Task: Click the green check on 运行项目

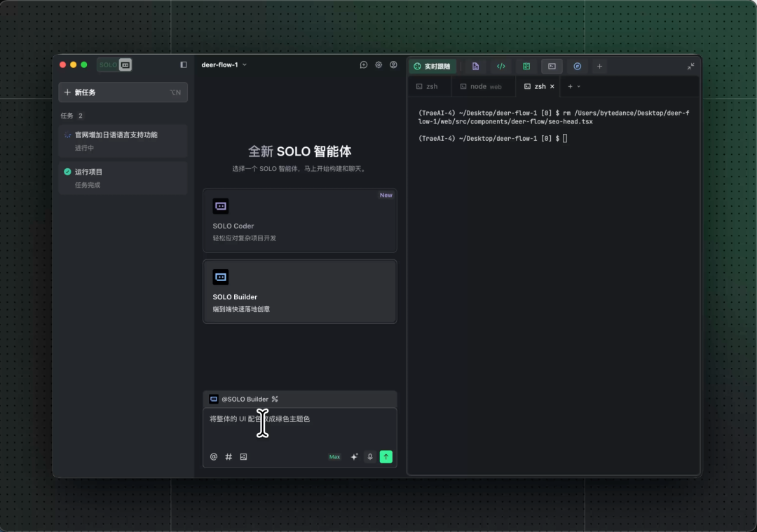Action: click(x=67, y=172)
